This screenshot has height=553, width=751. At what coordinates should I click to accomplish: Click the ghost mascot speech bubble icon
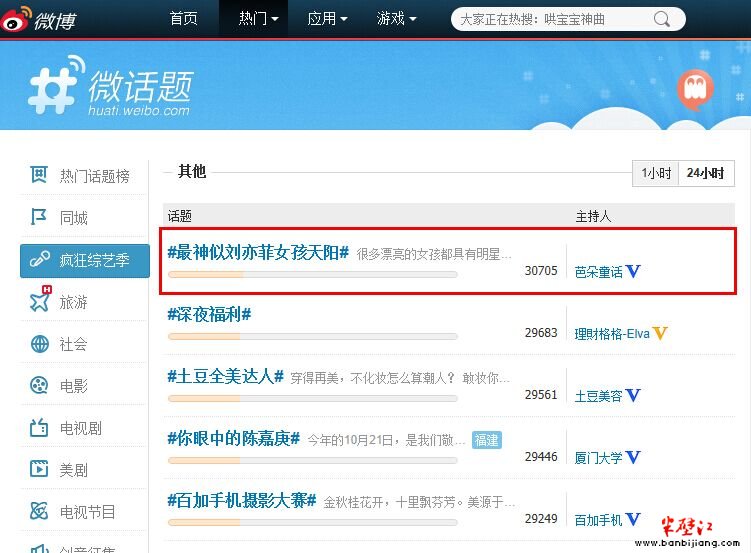[695, 90]
